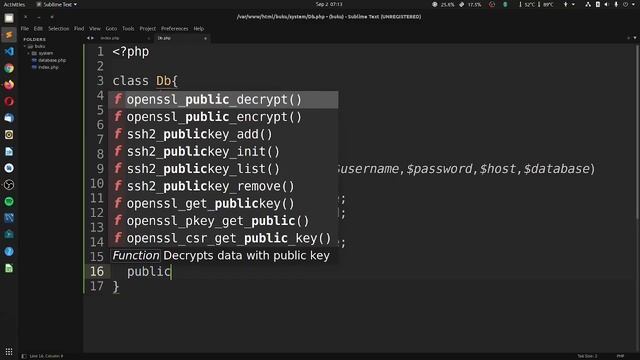Collapse the buku folder in sidebar
The image size is (640, 360).
[25, 47]
